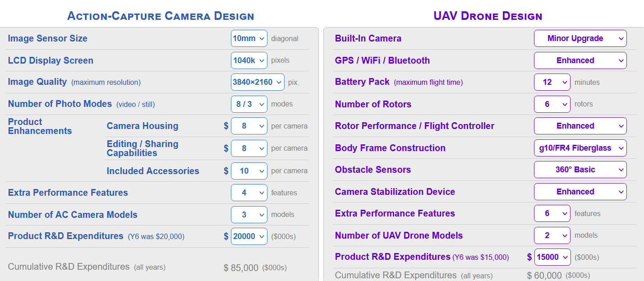Change the Body Frame Construction material
Screen dimensions: 644x281
[580, 148]
